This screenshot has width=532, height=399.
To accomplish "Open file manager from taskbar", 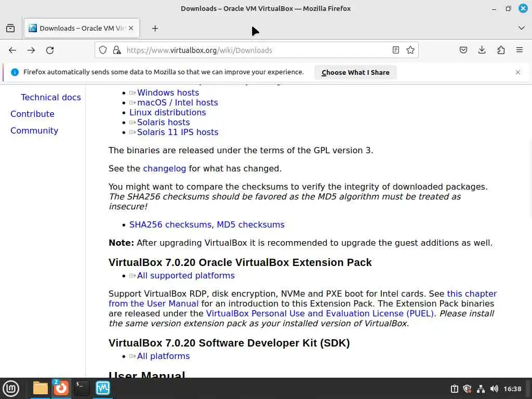I will (41, 388).
